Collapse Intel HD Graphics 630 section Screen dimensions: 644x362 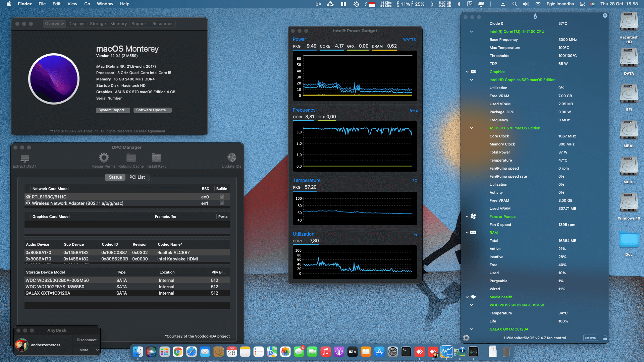pyautogui.click(x=471, y=80)
